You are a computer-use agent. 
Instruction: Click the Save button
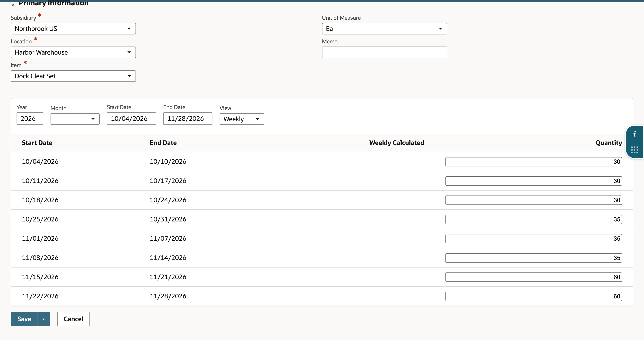tap(24, 319)
